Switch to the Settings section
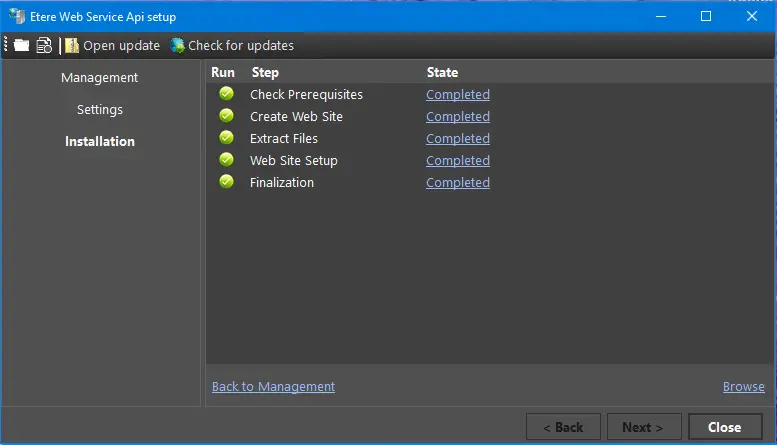 pyautogui.click(x=99, y=110)
